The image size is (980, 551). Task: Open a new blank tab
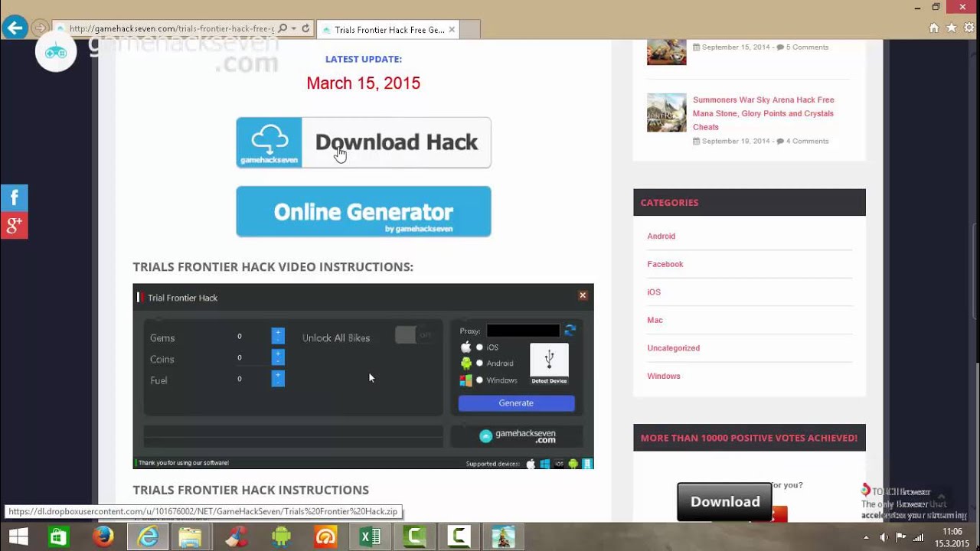coord(470,30)
